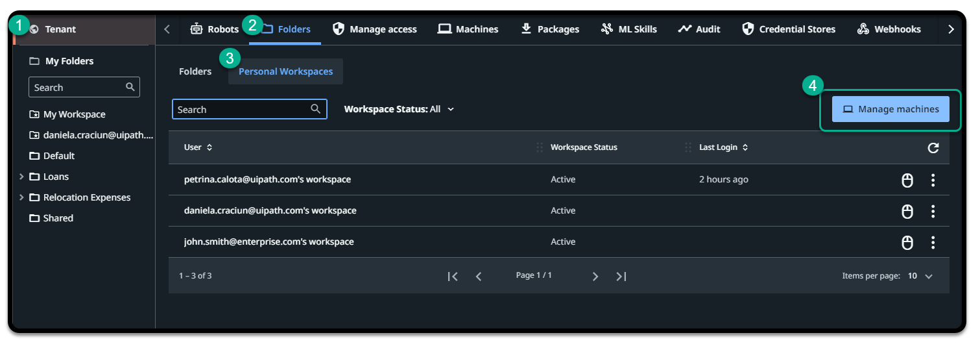Click the Credential Stores shield icon
This screenshot has height=346, width=980.
[x=748, y=29]
